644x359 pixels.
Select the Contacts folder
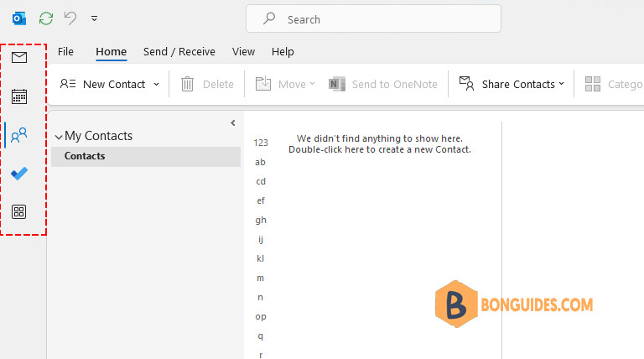pos(146,156)
